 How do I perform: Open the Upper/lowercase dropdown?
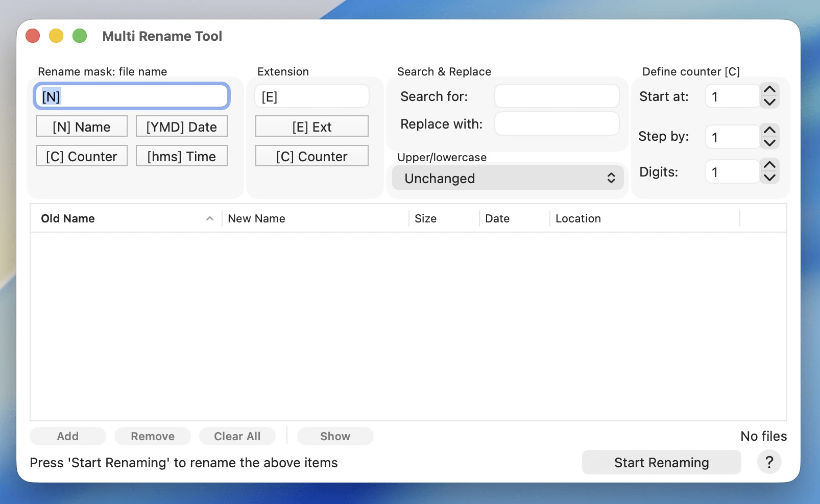[x=508, y=178]
